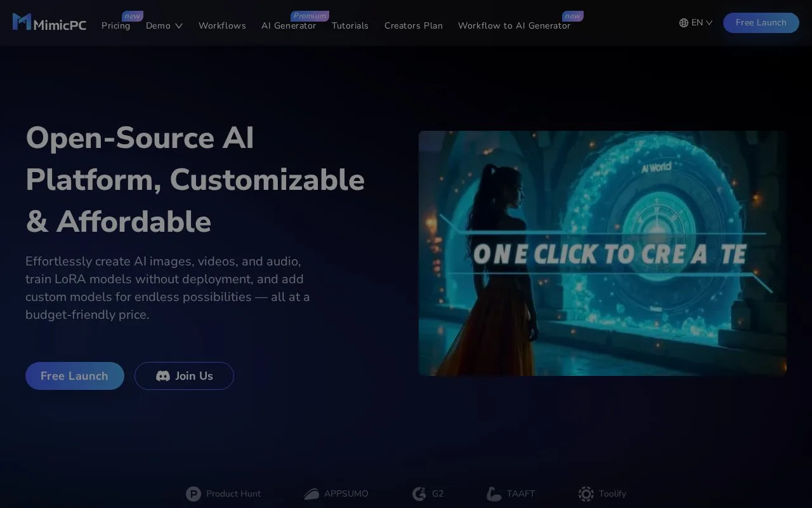Viewport: 812px width, 508px height.
Task: Click the header Free Launch button
Action: pyautogui.click(x=761, y=23)
